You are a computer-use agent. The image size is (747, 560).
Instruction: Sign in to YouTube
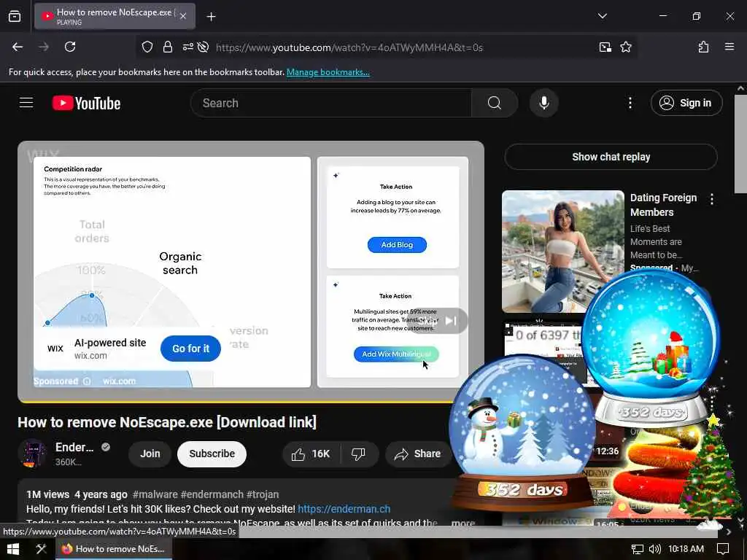pyautogui.click(x=686, y=103)
